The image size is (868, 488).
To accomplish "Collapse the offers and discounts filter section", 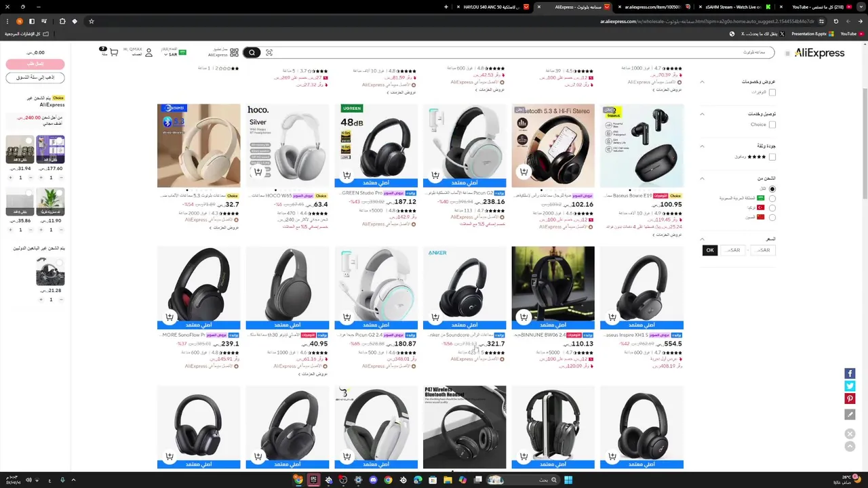I will coord(702,82).
